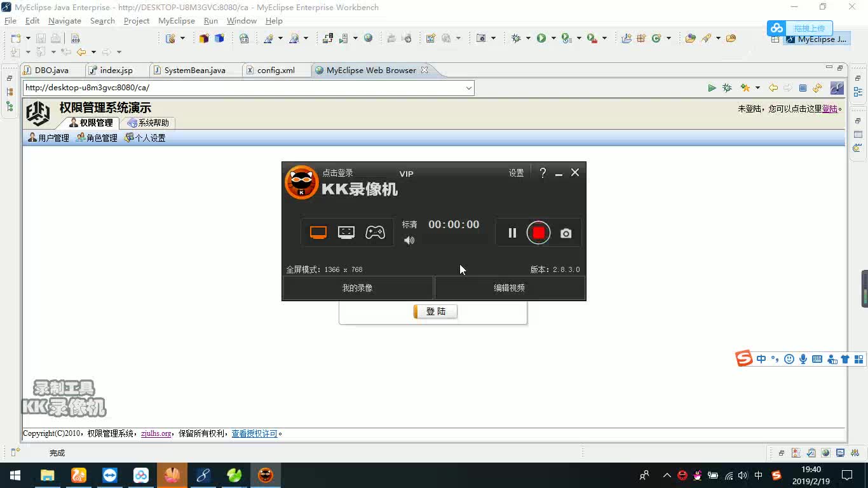Open the Run menu

[x=211, y=21]
